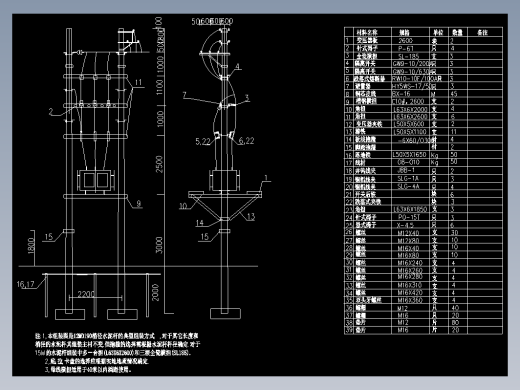Select the callout label 6,22
The height and width of the screenshot is (390, 520).
(x=246, y=141)
